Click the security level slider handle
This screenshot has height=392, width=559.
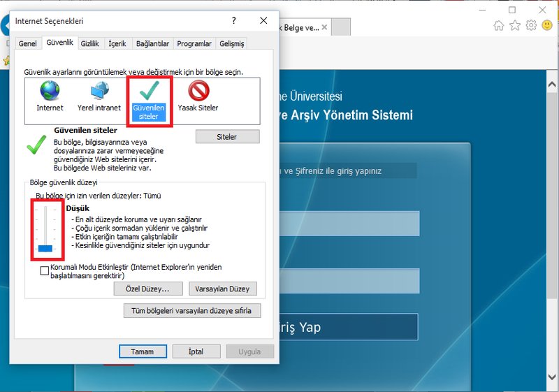pyautogui.click(x=45, y=248)
